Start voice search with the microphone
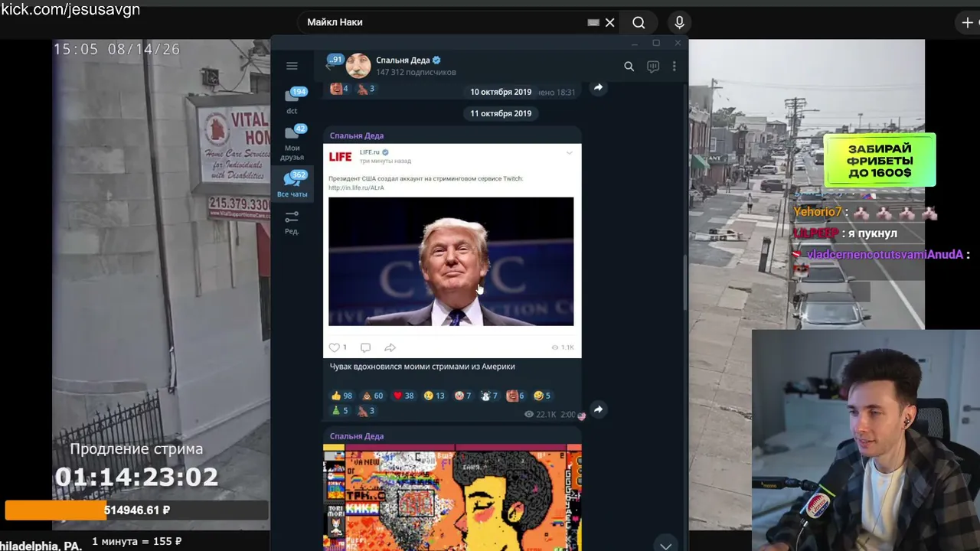The image size is (980, 551). [x=679, y=23]
